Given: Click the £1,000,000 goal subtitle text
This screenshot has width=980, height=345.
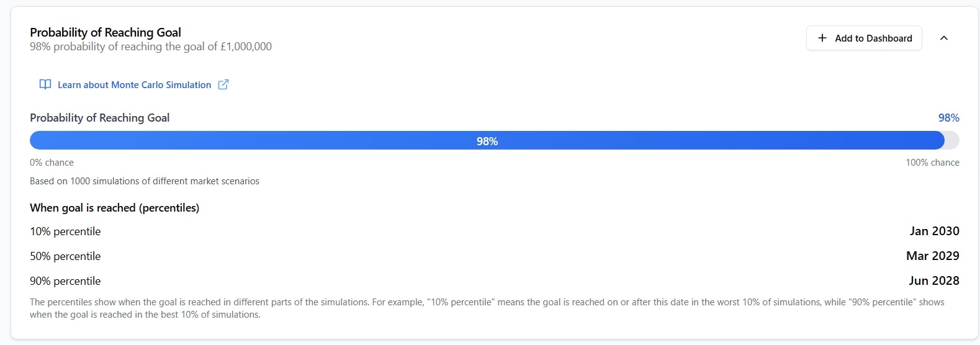Looking at the screenshot, I should [151, 47].
